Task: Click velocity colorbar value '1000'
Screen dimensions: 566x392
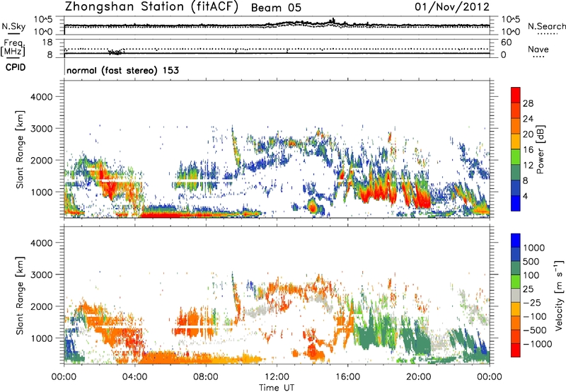Action: pos(534,248)
